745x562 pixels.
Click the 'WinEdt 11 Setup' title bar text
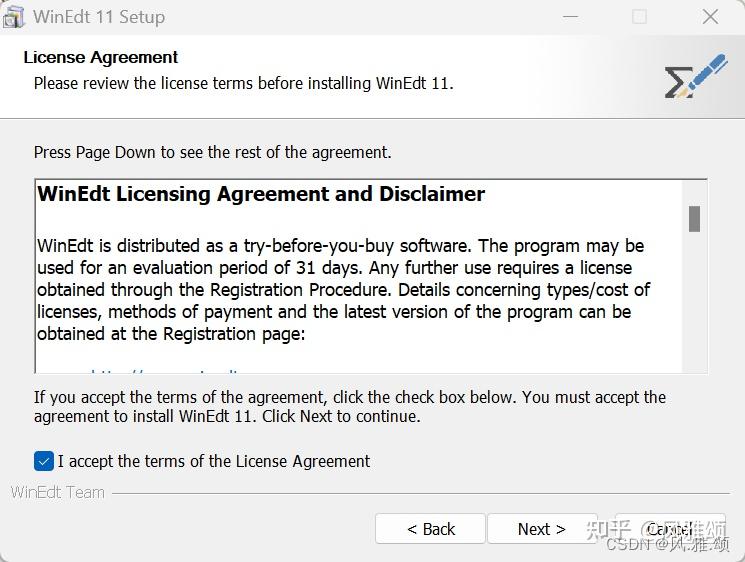(x=99, y=17)
